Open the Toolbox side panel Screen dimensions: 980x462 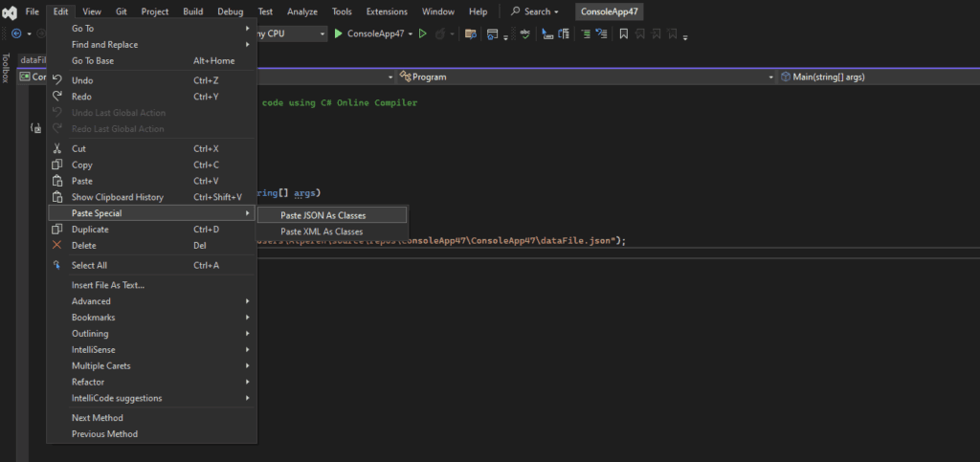coord(6,68)
